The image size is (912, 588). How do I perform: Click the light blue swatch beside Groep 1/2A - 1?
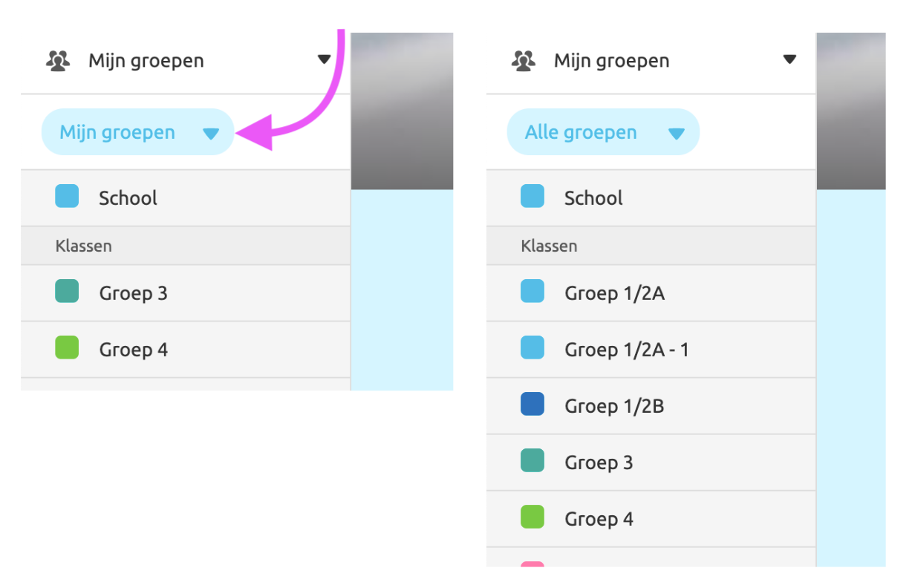tap(533, 349)
